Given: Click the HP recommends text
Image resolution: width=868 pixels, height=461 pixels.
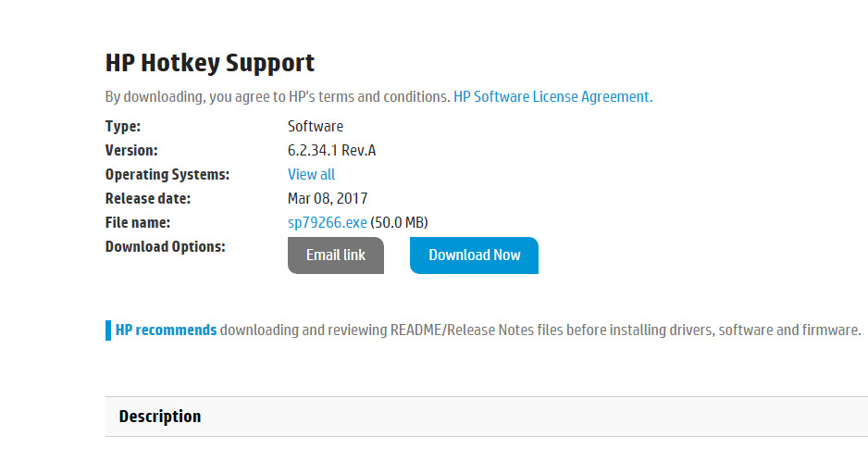Looking at the screenshot, I should [x=166, y=330].
